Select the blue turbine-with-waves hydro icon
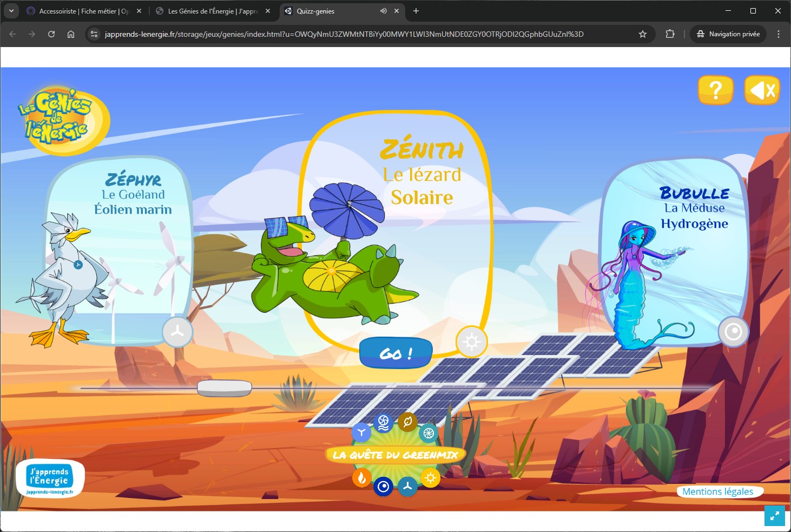 (x=383, y=423)
